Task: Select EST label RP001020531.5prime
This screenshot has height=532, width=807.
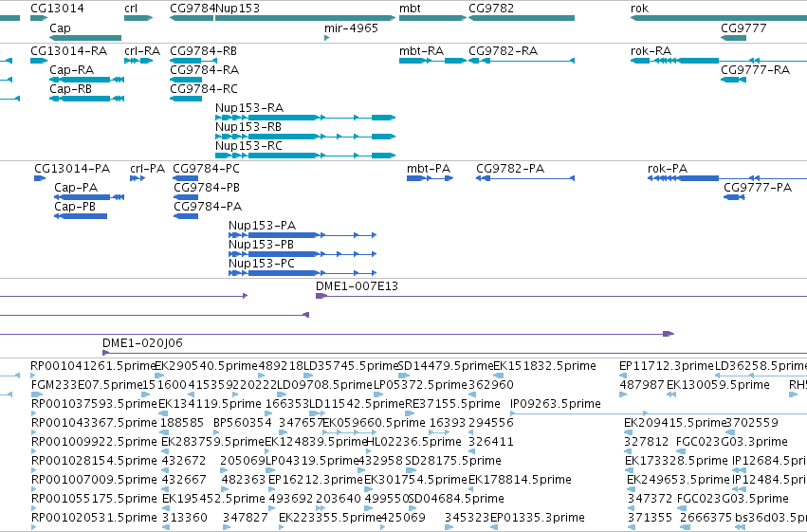Action: tap(94, 518)
